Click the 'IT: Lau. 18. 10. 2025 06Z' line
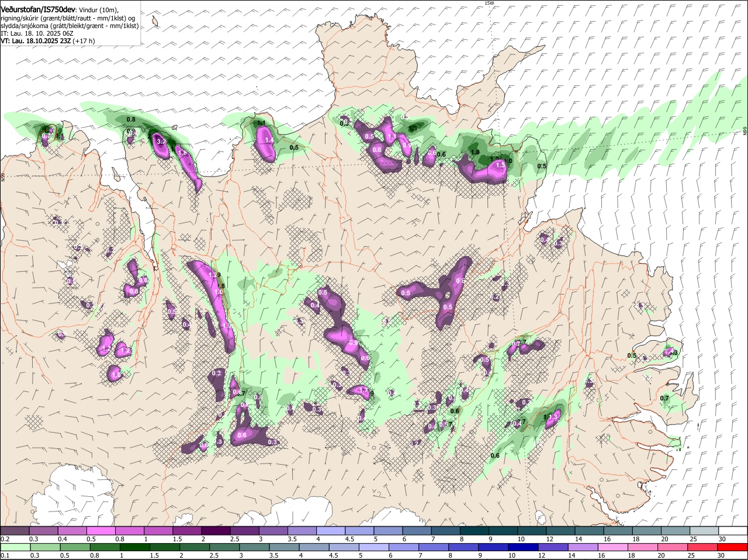 point(36,33)
